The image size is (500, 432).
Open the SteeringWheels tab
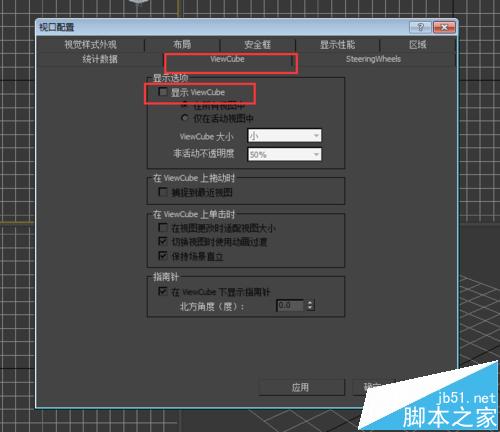click(373, 59)
